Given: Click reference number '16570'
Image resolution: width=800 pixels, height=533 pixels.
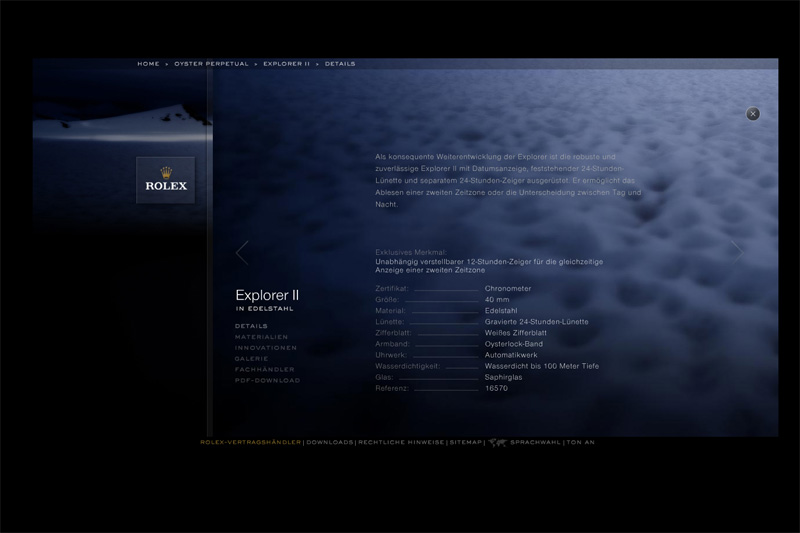Looking at the screenshot, I should (x=496, y=388).
